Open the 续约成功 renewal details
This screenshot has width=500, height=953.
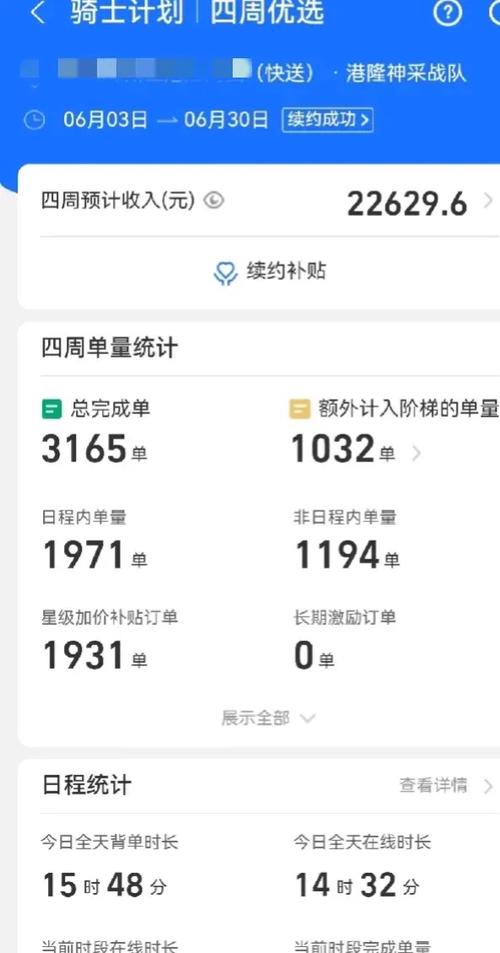tap(327, 120)
